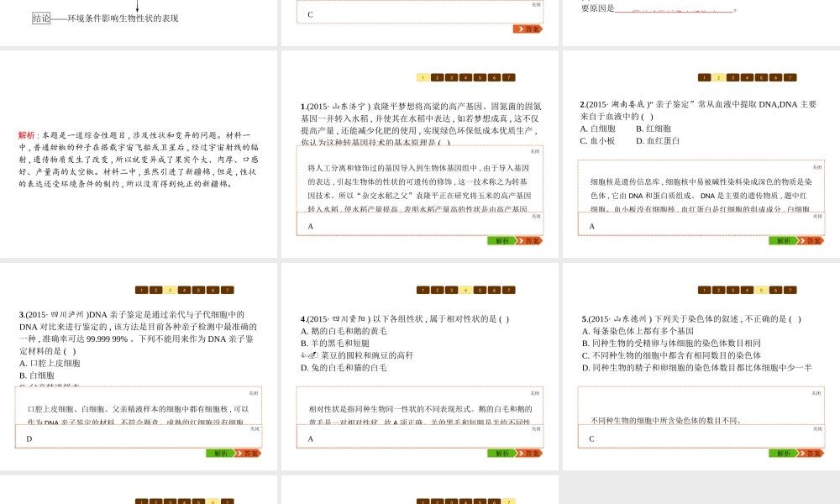Image resolution: width=840 pixels, height=504 pixels.
Task: Close the explanation box on question 2 slide
Action: tap(817, 167)
